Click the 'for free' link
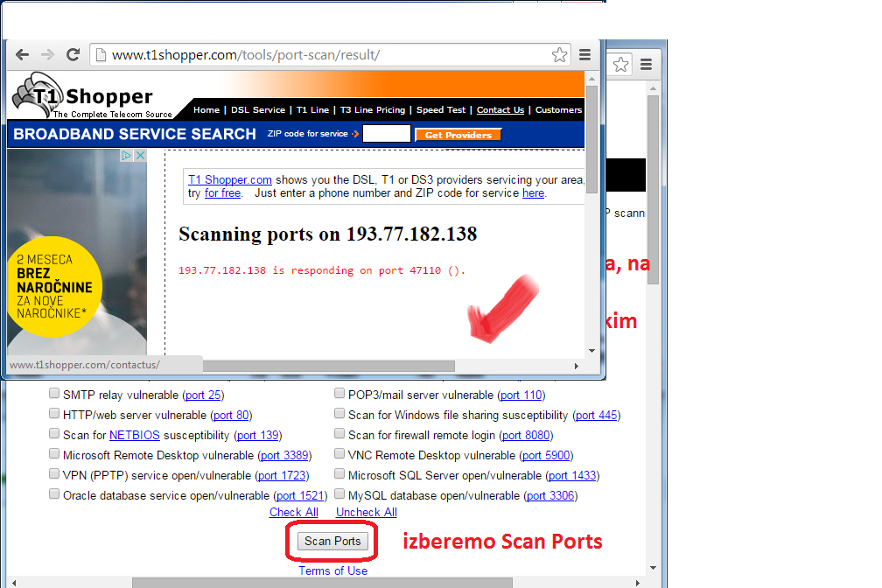882x588 pixels. 223,193
